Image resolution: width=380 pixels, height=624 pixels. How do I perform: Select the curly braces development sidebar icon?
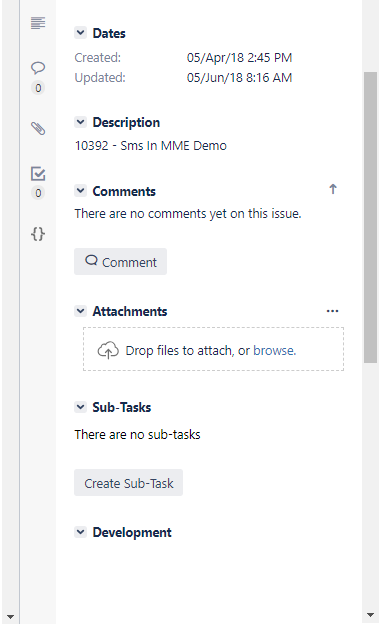point(38,234)
